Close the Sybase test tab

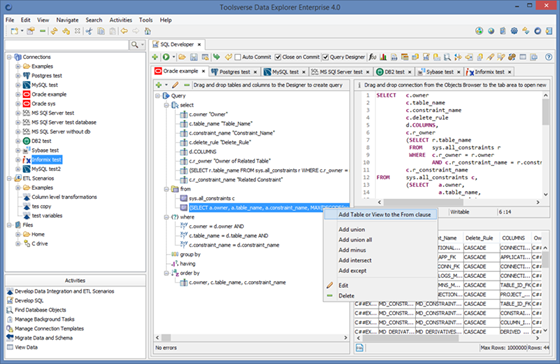click(x=458, y=72)
